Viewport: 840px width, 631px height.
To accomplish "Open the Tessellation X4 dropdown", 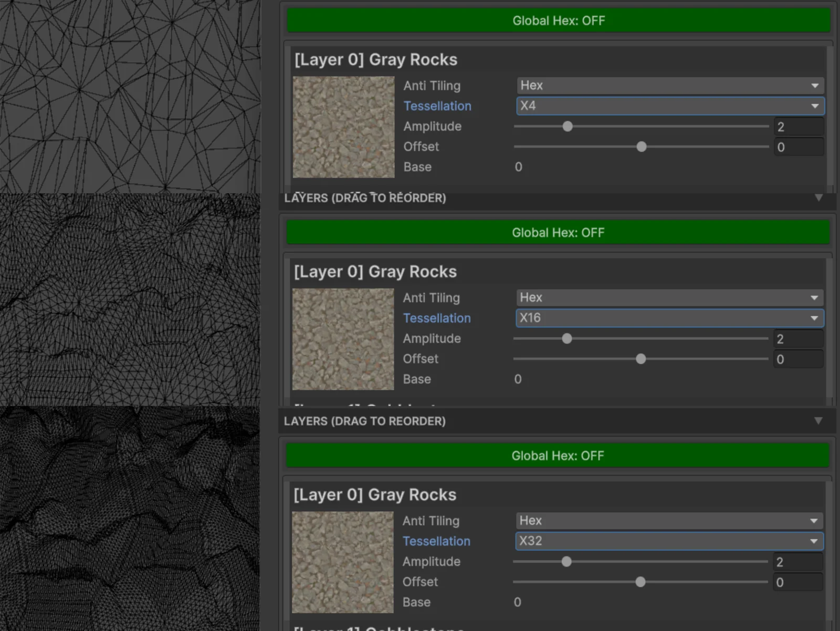I will click(x=670, y=106).
